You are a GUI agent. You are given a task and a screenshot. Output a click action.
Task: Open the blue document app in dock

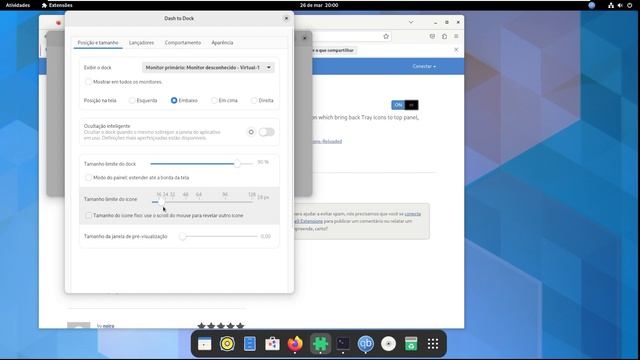tap(250, 344)
